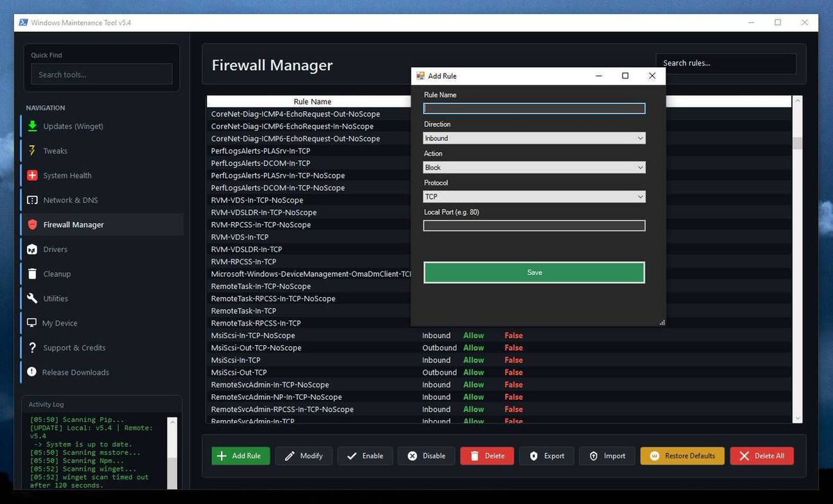Click the rules list scrollbar thumb
This screenshot has height=504, width=833.
pyautogui.click(x=797, y=144)
